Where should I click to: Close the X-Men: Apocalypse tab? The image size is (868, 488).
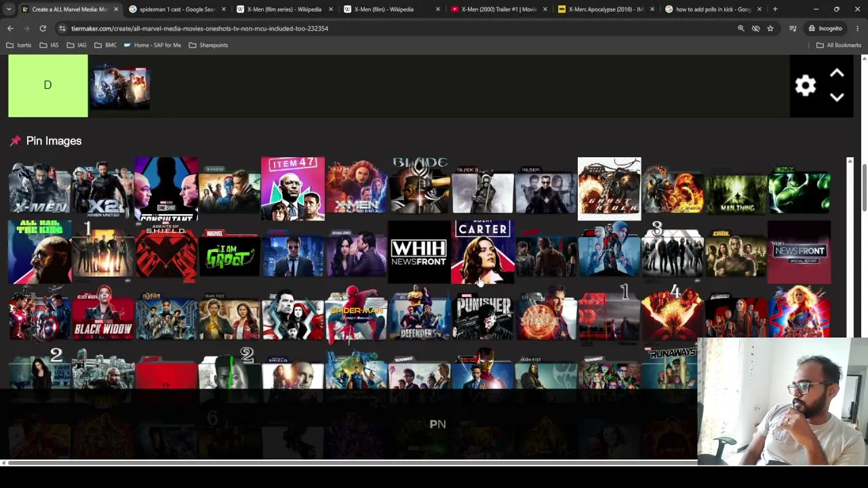(x=652, y=9)
